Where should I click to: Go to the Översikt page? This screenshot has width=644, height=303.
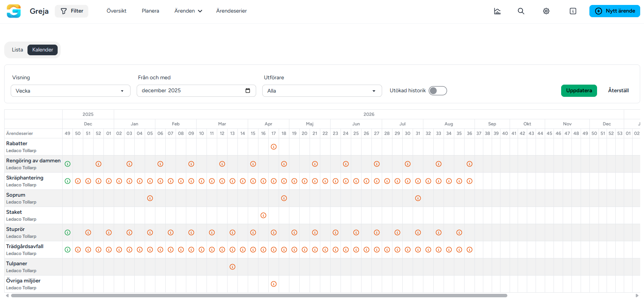(116, 11)
